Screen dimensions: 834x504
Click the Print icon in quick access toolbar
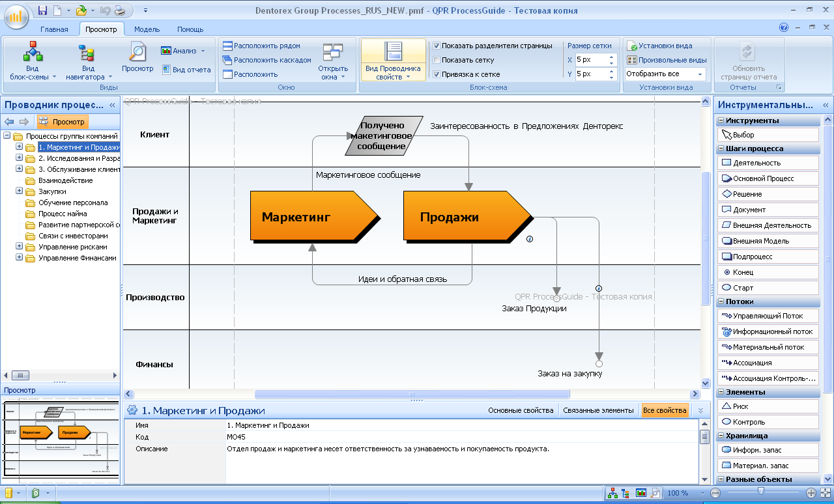(119, 10)
